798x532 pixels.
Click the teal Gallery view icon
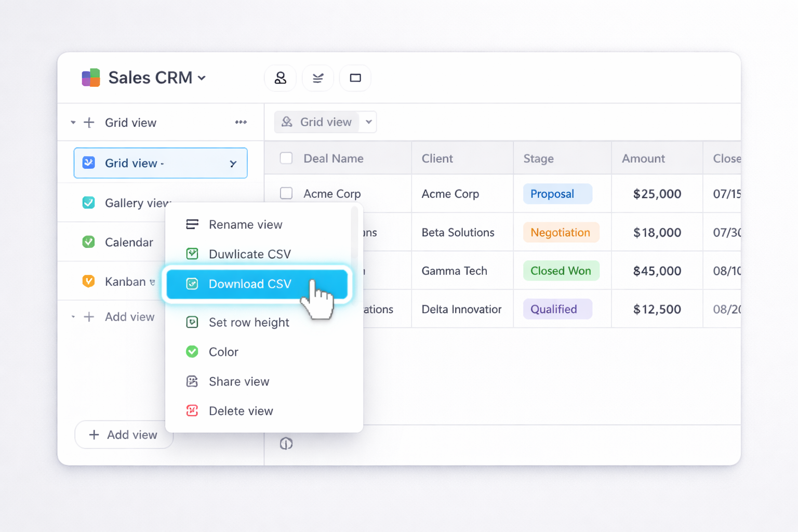click(89, 203)
